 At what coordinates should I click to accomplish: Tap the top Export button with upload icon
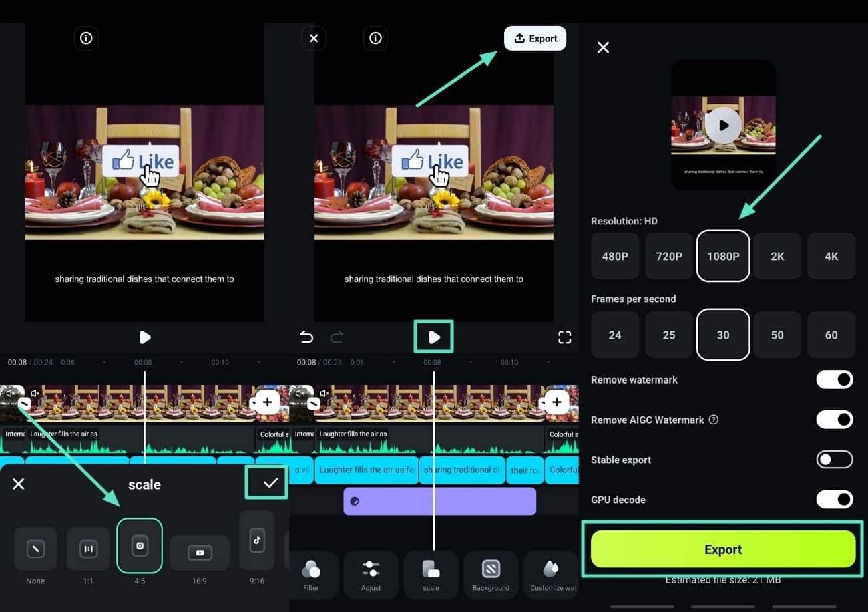coord(535,39)
